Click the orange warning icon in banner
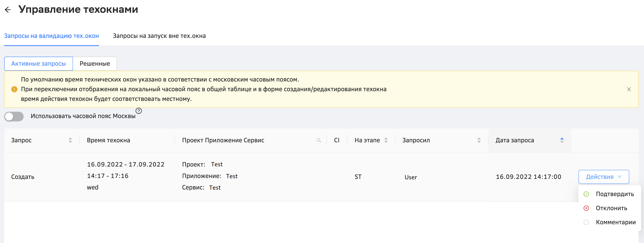This screenshot has width=644, height=243. pyautogui.click(x=14, y=89)
